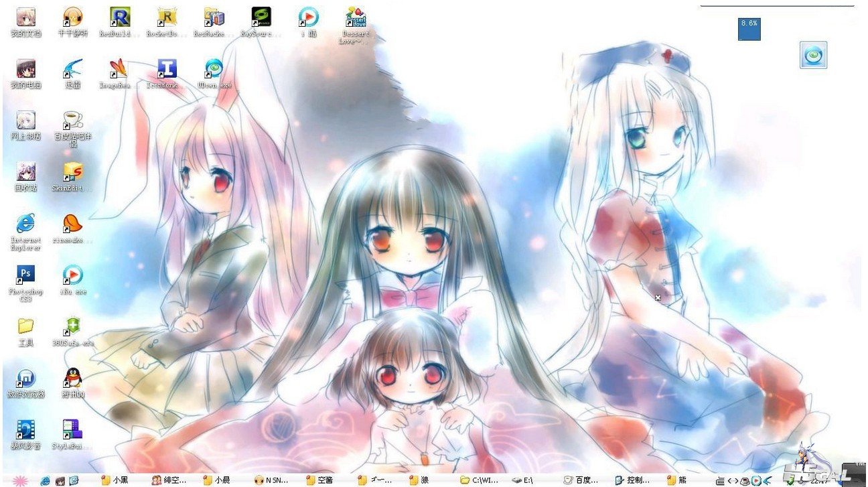Launch the RaySource shortcut
868x487 pixels.
(261, 17)
